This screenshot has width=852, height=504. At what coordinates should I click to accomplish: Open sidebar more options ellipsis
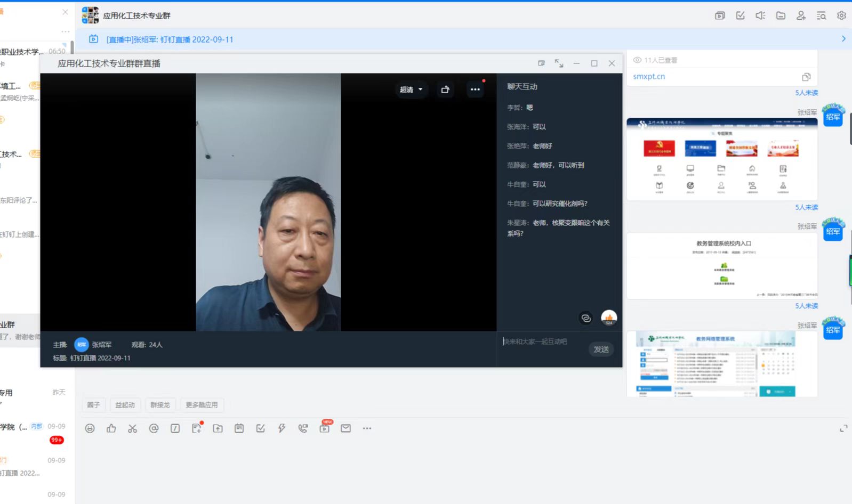[x=65, y=31]
